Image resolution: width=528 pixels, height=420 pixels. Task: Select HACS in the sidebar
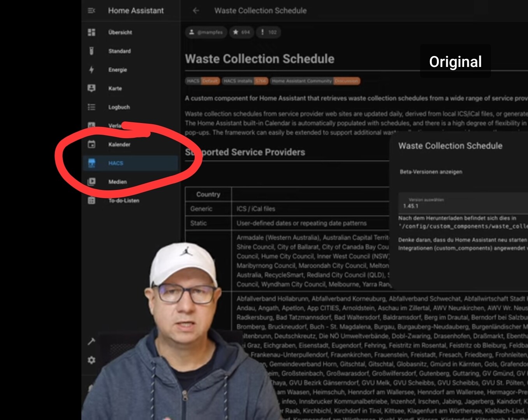tap(116, 163)
